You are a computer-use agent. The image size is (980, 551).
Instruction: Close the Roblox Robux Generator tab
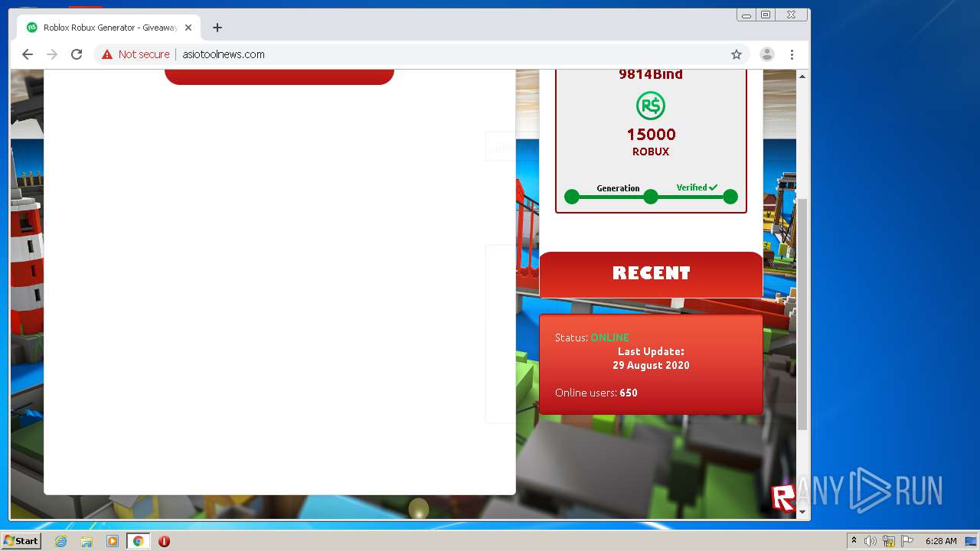(188, 28)
